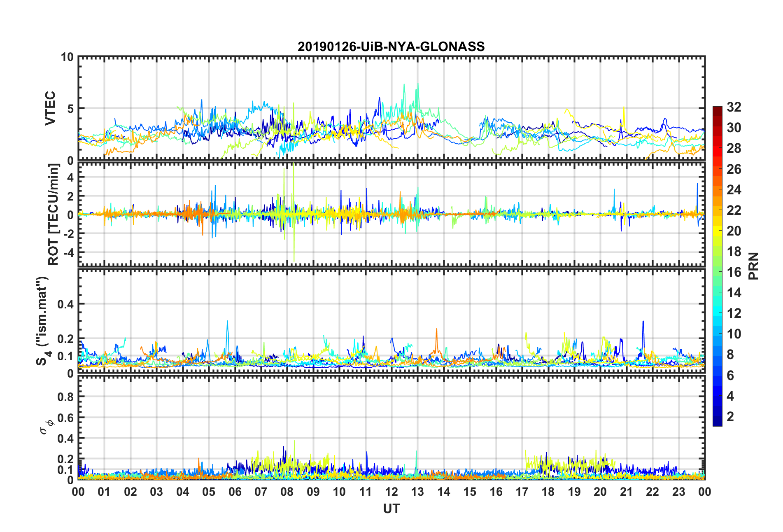Click the S4 ("ism.mat") axis label
783x532 pixels.
click(42, 321)
